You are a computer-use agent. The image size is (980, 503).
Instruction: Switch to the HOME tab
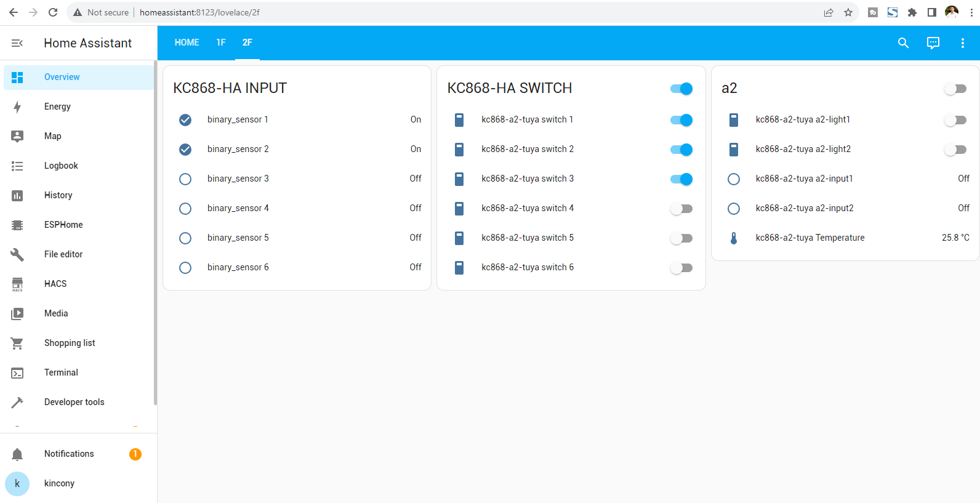click(187, 42)
